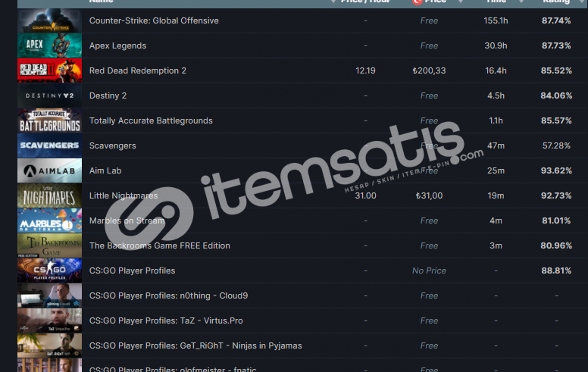Select the No Price cell for CS:GO Player Profiles
Image resolution: width=588 pixels, height=372 pixels.
pyautogui.click(x=429, y=270)
